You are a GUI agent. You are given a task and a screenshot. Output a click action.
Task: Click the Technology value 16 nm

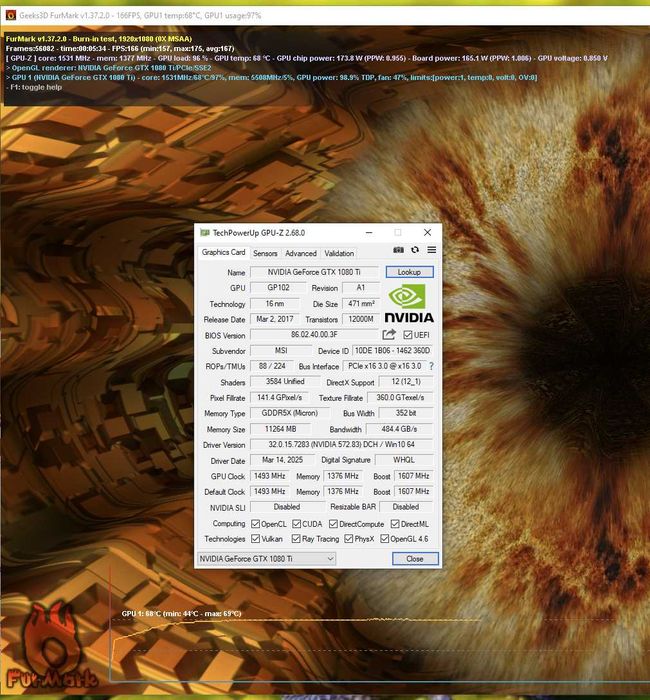(x=275, y=304)
